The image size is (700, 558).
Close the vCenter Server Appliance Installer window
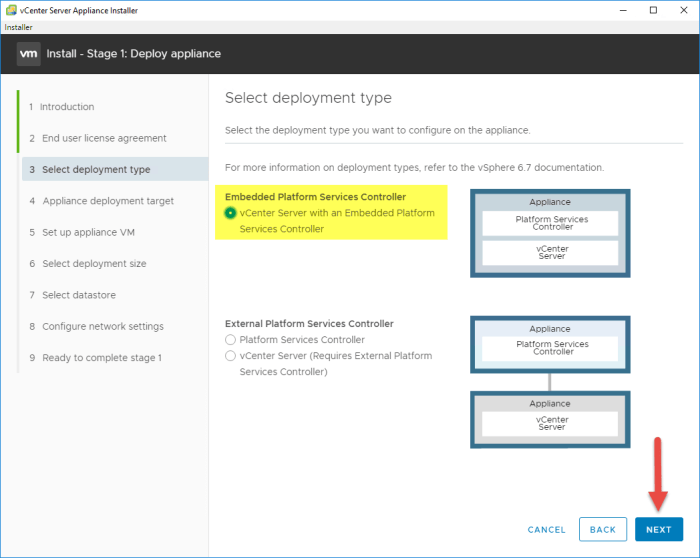tap(683, 10)
